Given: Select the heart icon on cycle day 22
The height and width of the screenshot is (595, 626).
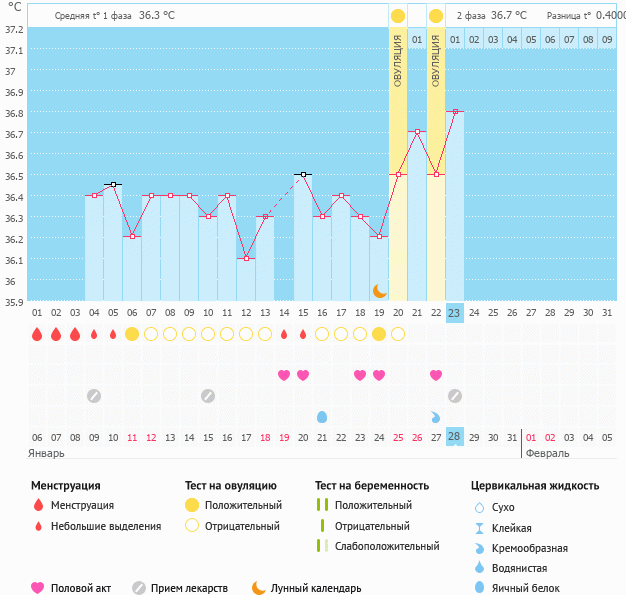Looking at the screenshot, I should (436, 375).
